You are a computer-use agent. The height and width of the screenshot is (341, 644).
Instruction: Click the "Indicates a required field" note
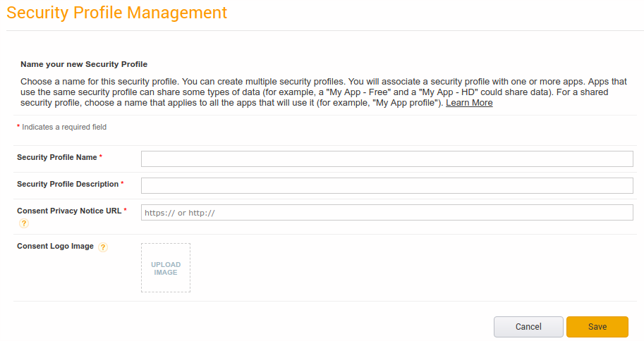[63, 128]
